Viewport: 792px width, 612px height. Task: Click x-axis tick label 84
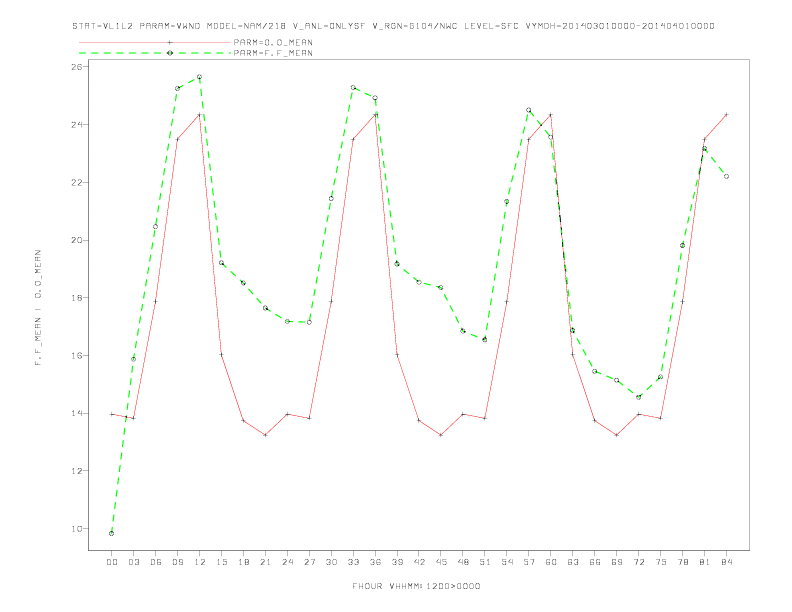tap(726, 562)
